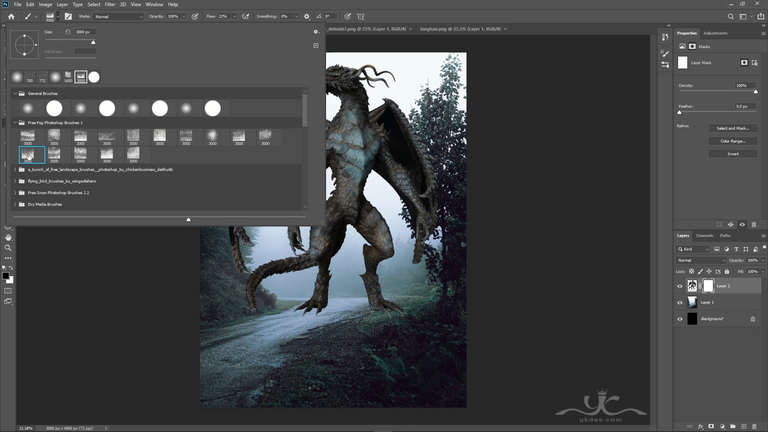
Task: Collapse Free Fog Photoshop Brushes 1 group
Action: click(x=15, y=122)
